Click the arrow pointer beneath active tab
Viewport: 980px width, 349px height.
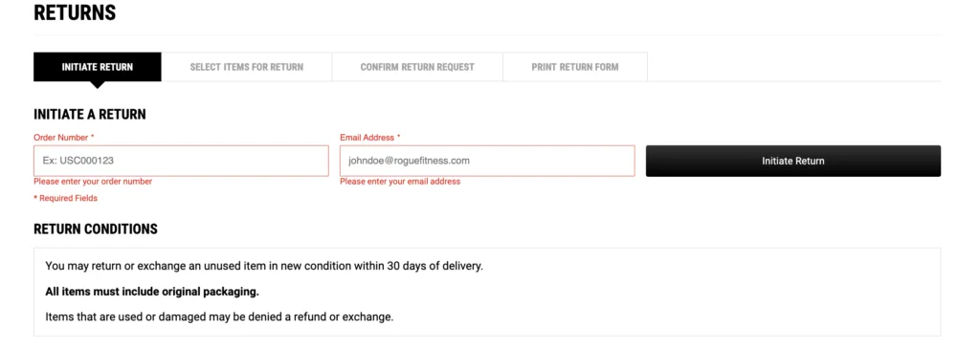click(98, 85)
